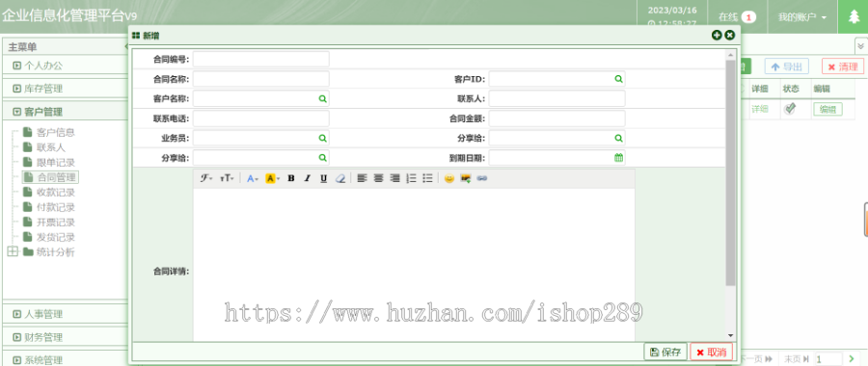The height and width of the screenshot is (366, 868).
Task: Align text right in the editor
Action: pyautogui.click(x=394, y=178)
